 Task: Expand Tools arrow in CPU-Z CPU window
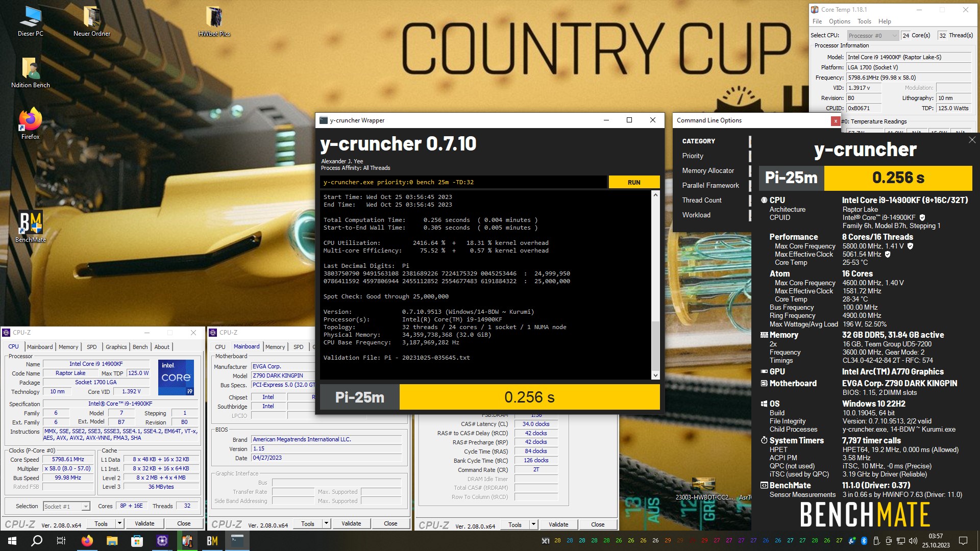[x=119, y=523]
